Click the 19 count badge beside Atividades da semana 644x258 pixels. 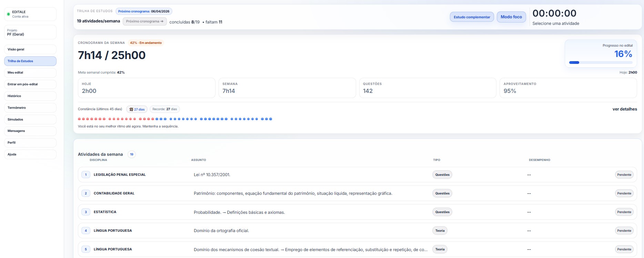pos(132,154)
